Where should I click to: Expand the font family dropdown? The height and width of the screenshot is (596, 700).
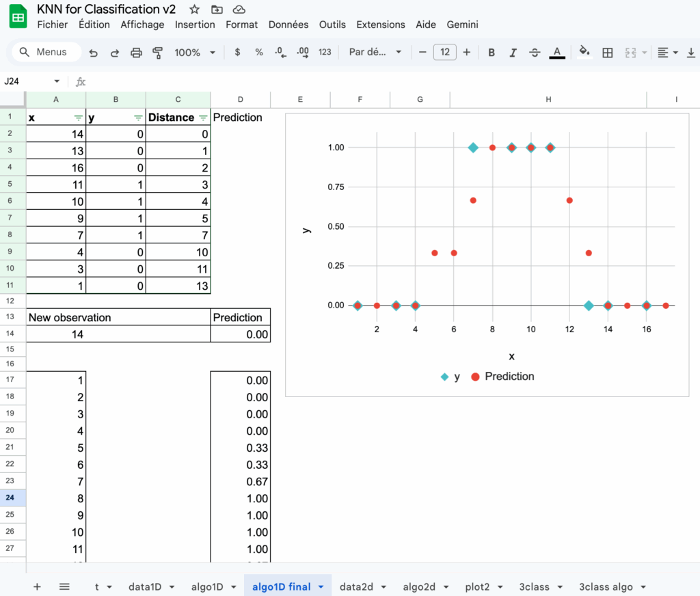pyautogui.click(x=374, y=53)
